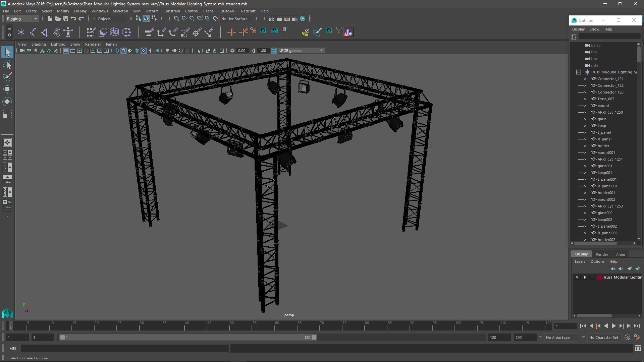The image size is (644, 362).
Task: Activate the Paint Selection tool
Action: (x=7, y=77)
